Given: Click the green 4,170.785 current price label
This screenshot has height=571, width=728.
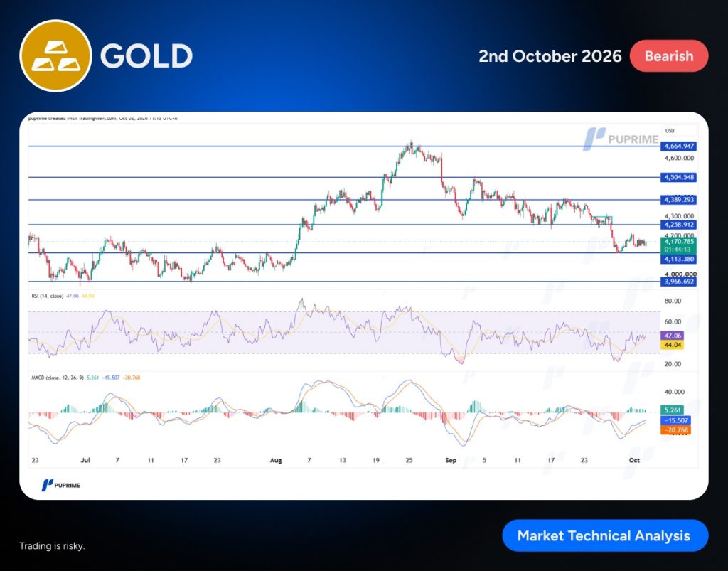Looking at the screenshot, I should coord(679,241).
